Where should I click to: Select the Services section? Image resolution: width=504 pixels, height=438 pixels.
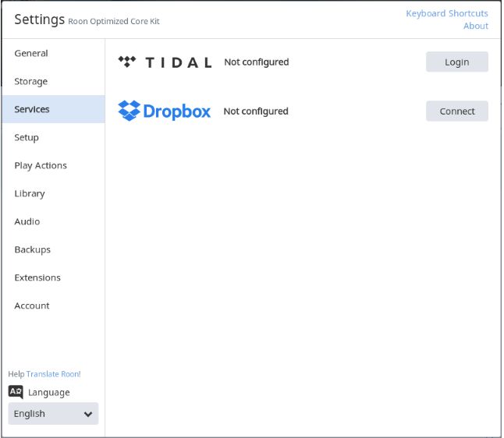tap(53, 109)
